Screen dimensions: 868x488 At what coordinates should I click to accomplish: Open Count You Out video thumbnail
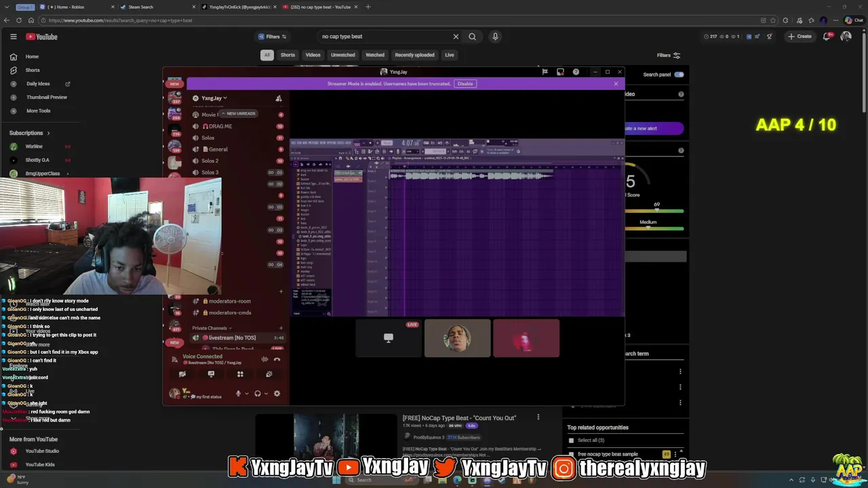pyautogui.click(x=325, y=435)
